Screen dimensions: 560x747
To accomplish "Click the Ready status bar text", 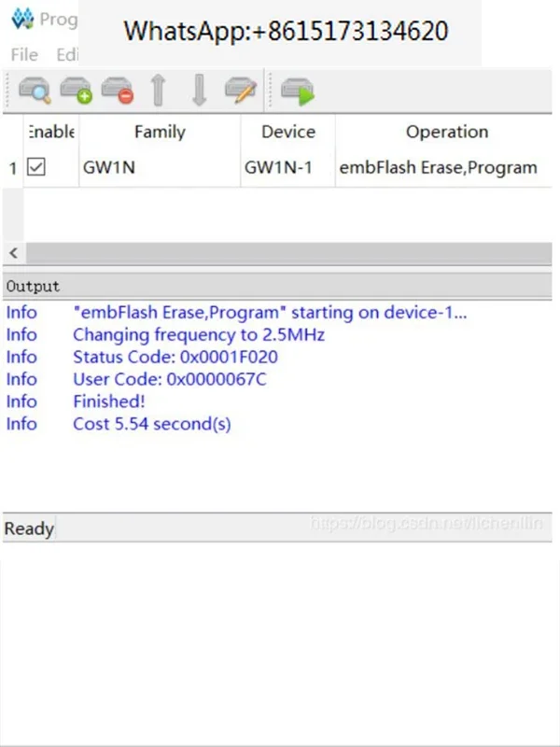I will coord(29,529).
